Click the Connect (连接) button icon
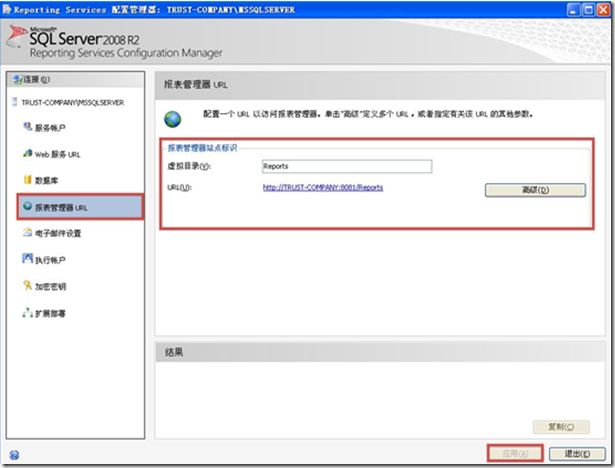Screen dimensions: 615x468 17,79
